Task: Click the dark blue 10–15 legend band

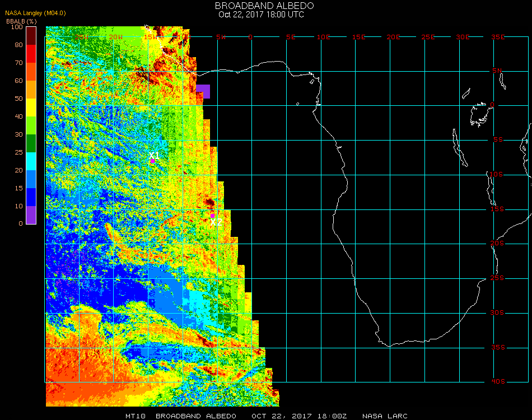Action: (x=31, y=197)
